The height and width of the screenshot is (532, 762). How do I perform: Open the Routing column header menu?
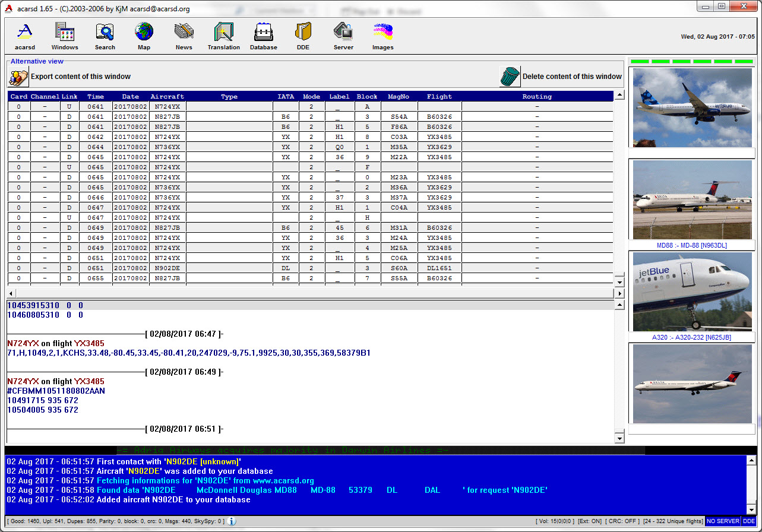537,96
